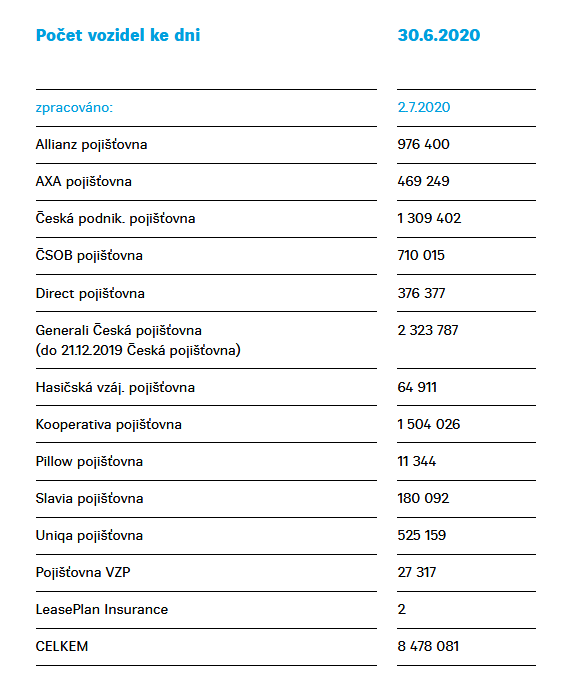Click the Allianz pojišťovna row label

tap(92, 145)
